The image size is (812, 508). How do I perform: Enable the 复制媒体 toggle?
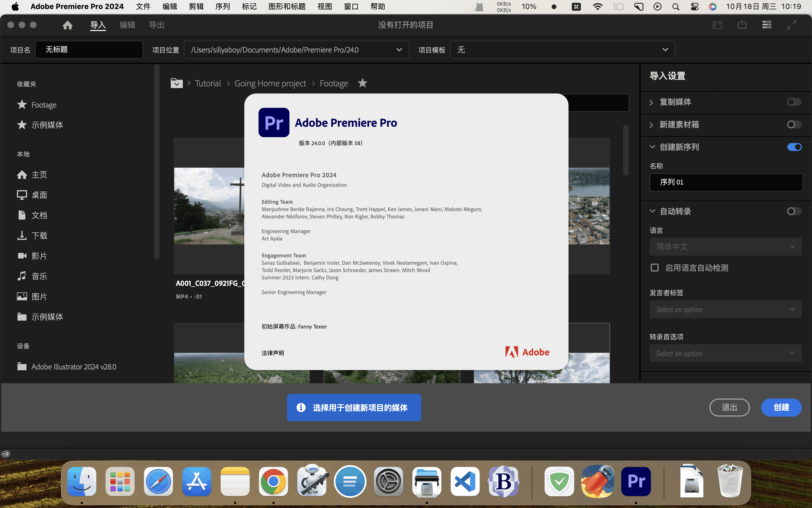point(794,102)
